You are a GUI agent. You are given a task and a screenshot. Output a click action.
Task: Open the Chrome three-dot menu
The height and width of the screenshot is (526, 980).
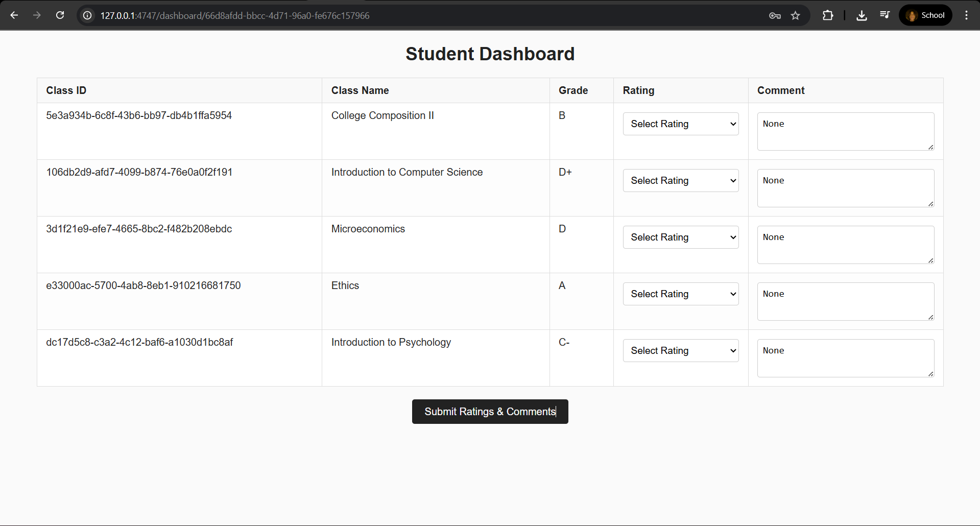pyautogui.click(x=966, y=15)
